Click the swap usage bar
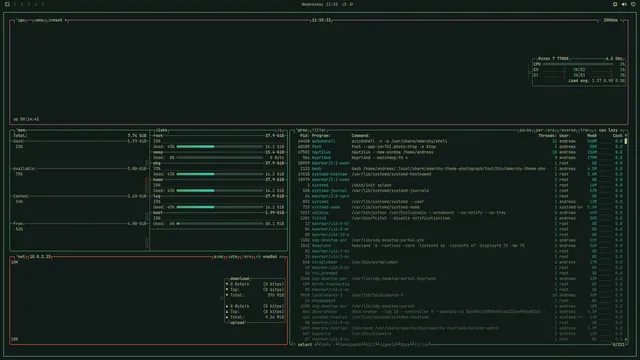Image resolution: width=640 pixels, height=360 pixels. tap(220, 158)
